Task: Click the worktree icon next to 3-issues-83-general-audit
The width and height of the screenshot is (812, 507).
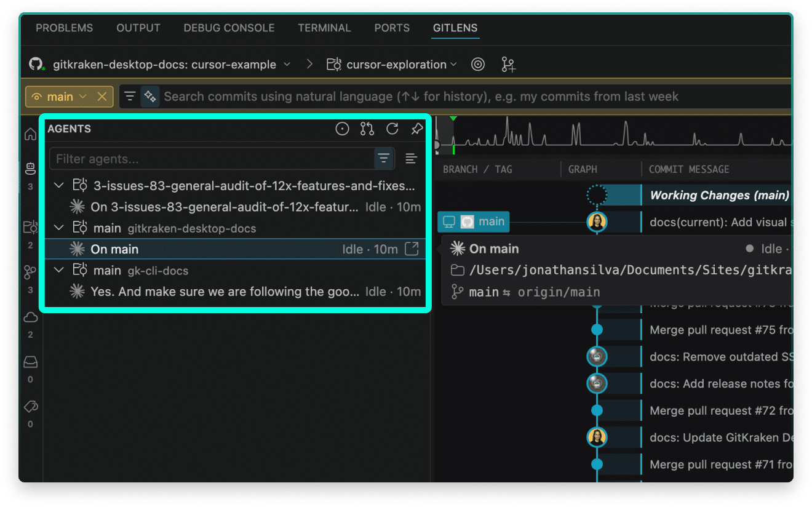Action: [79, 185]
